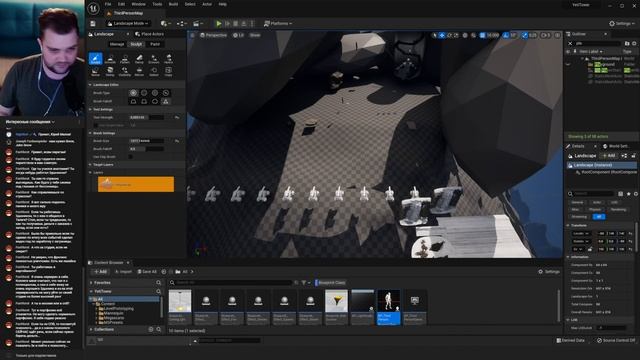640x360 pixels.
Task: Select the Mirror landscape tool
Action: point(139,71)
